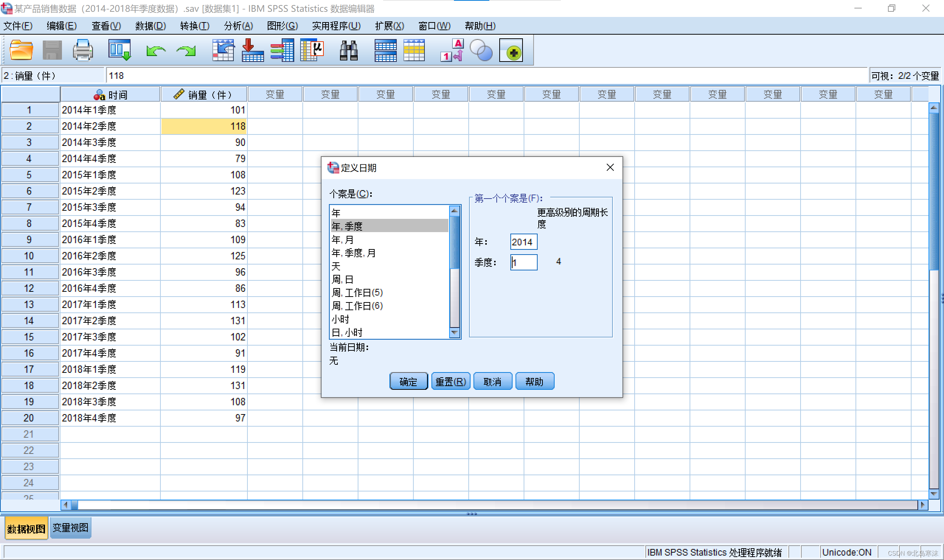Click the Recall recently used dialogs icon
Image resolution: width=944 pixels, height=560 pixels.
119,50
